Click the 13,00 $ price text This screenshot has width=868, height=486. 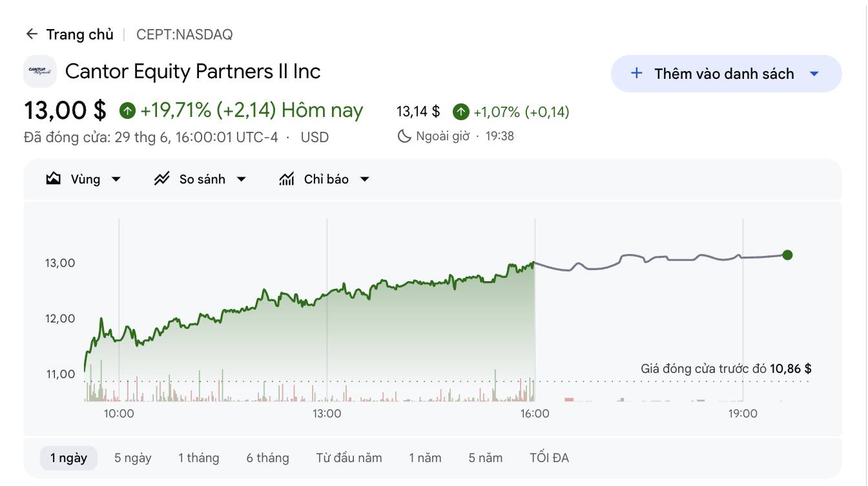[x=65, y=111]
